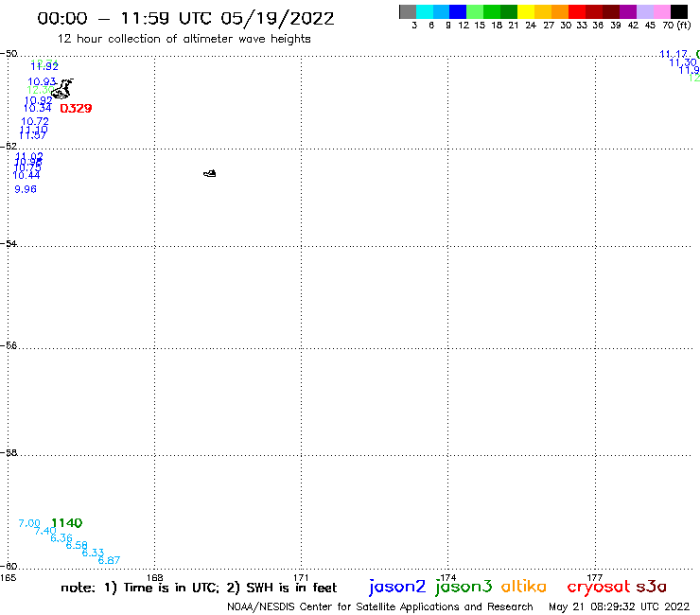
Task: Select the black swatch at the scale's end
Action: tap(679, 11)
